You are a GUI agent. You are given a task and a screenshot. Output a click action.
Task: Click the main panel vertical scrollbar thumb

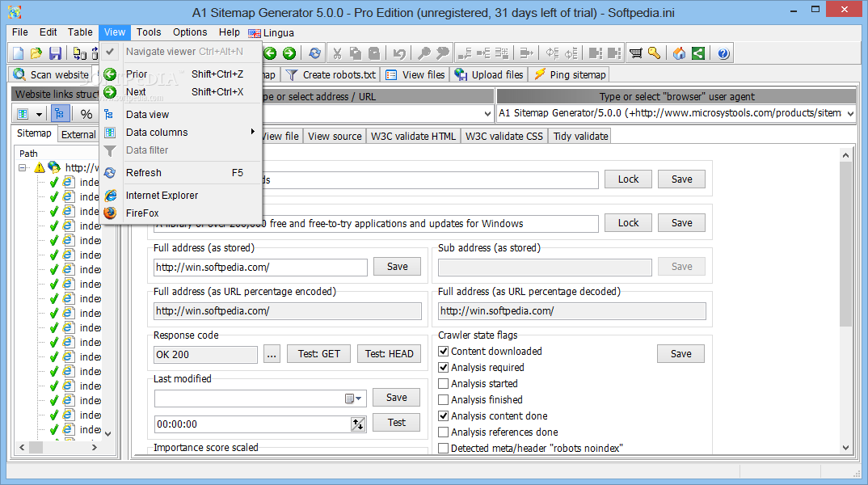coord(845,243)
